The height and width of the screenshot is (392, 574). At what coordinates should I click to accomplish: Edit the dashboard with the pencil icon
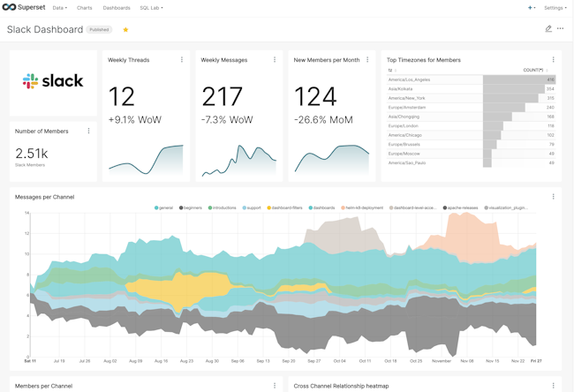pos(548,28)
